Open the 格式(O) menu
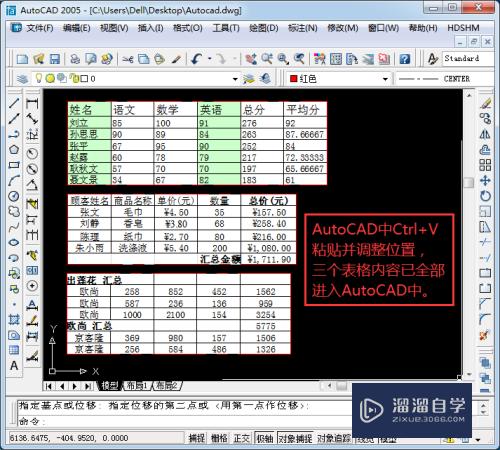The height and width of the screenshot is (450, 500). point(188,28)
